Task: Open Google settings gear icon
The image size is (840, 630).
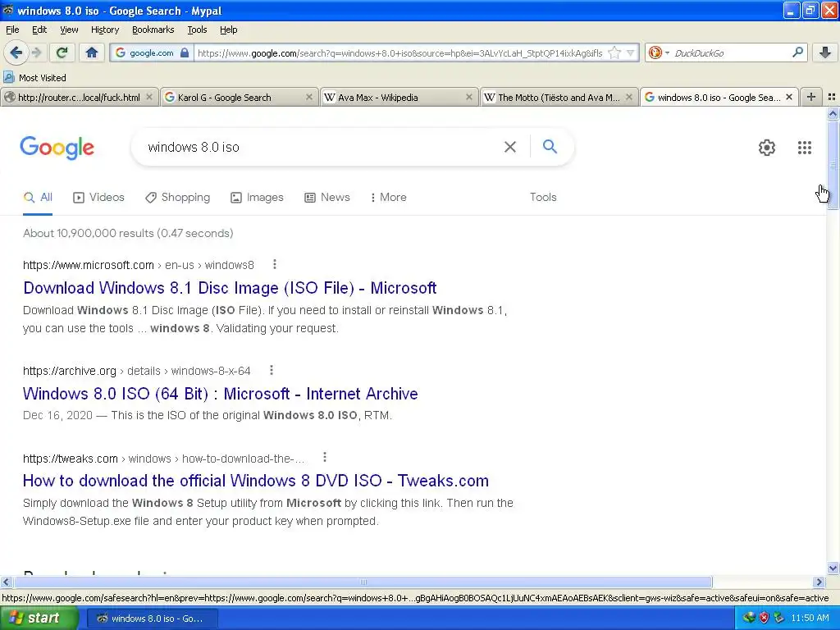Action: [767, 148]
